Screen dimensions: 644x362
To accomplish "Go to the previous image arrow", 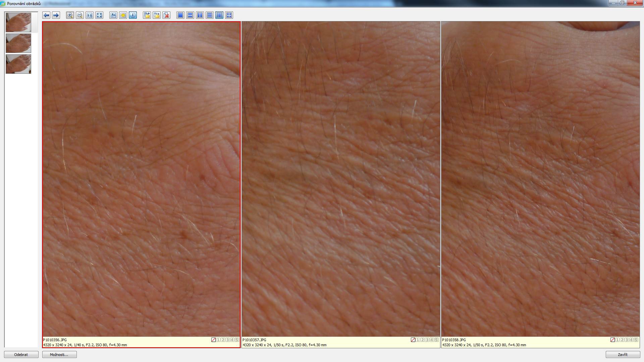I will pos(46,15).
